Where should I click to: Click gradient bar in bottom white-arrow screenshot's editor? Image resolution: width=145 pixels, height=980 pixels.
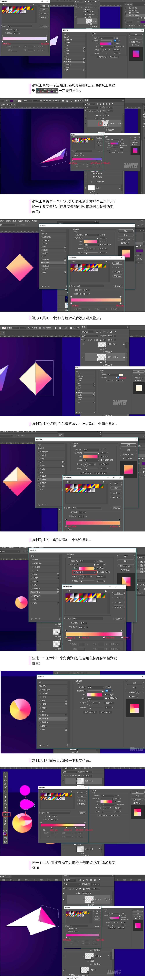(83, 935)
